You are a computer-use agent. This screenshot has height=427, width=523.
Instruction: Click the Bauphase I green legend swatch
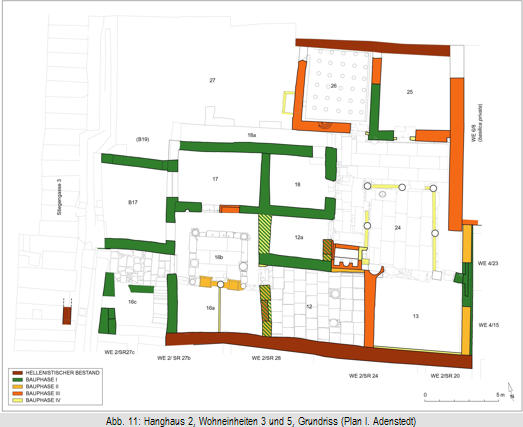(x=17, y=380)
